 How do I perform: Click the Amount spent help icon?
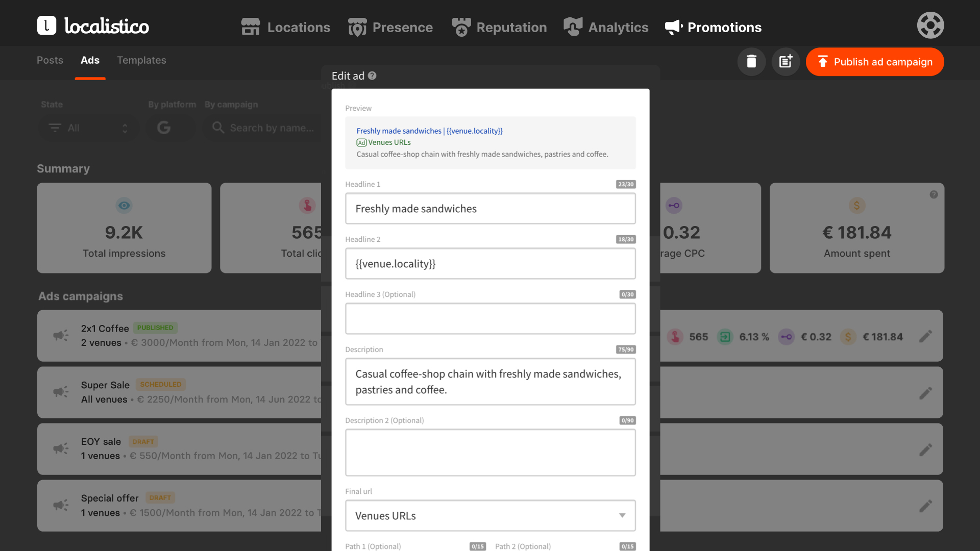coord(934,194)
